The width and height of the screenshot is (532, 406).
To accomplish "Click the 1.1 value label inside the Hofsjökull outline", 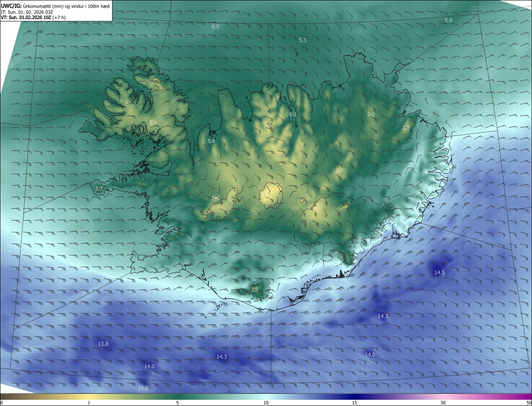I will (266, 194).
